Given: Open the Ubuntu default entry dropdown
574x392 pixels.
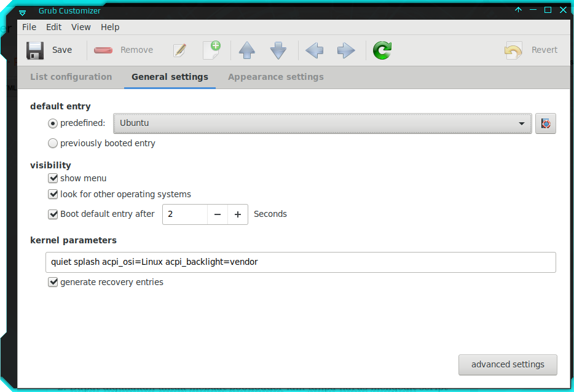Looking at the screenshot, I should point(322,123).
